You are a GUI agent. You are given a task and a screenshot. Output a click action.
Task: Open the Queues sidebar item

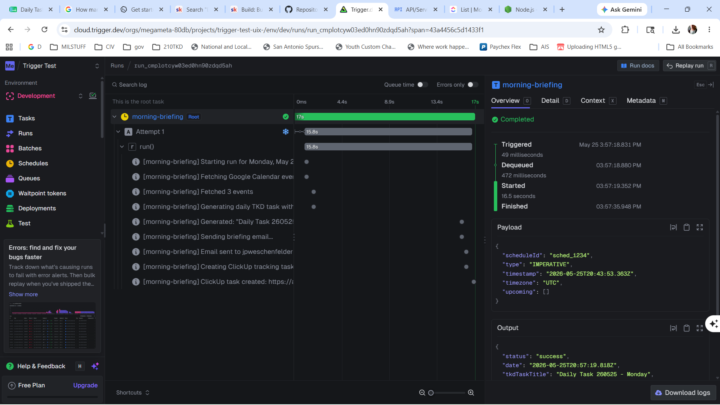28,178
